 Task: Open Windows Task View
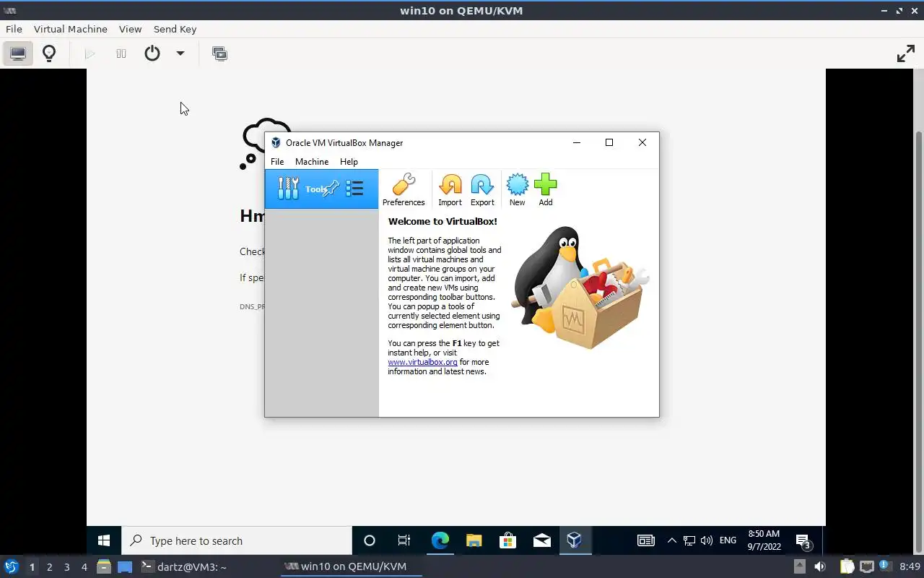click(x=404, y=540)
